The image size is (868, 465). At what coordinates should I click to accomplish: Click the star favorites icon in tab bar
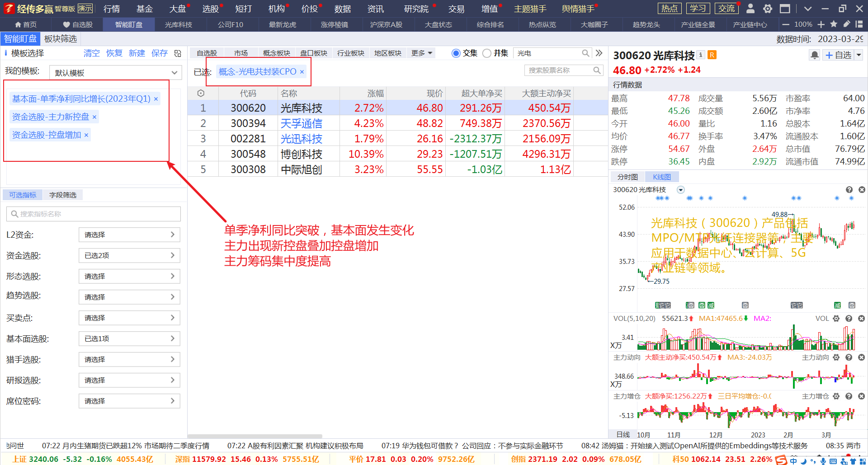pos(834,24)
